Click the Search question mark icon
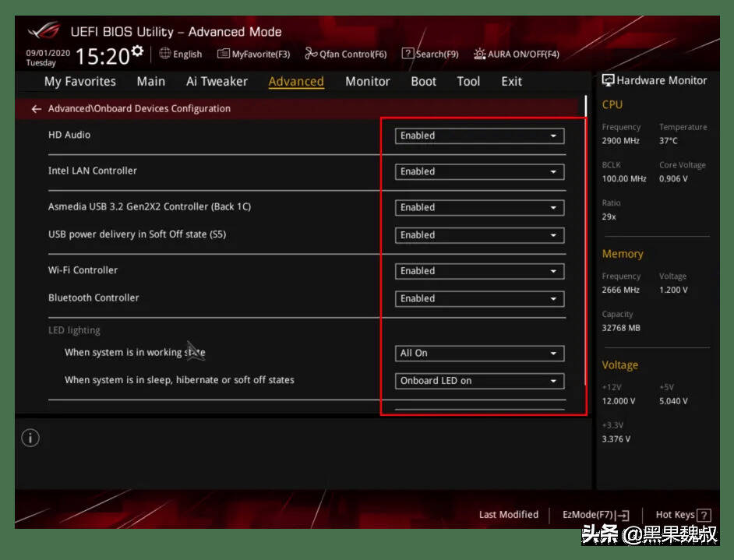 (x=408, y=53)
